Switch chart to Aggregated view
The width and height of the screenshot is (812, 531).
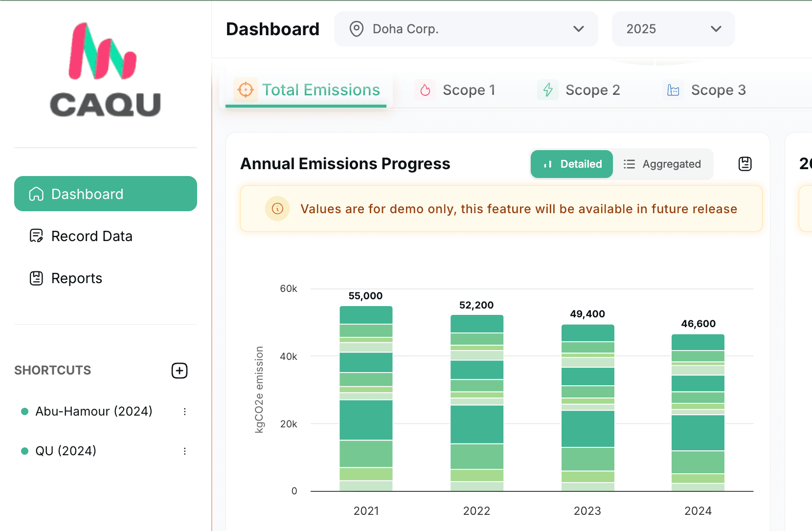[662, 164]
